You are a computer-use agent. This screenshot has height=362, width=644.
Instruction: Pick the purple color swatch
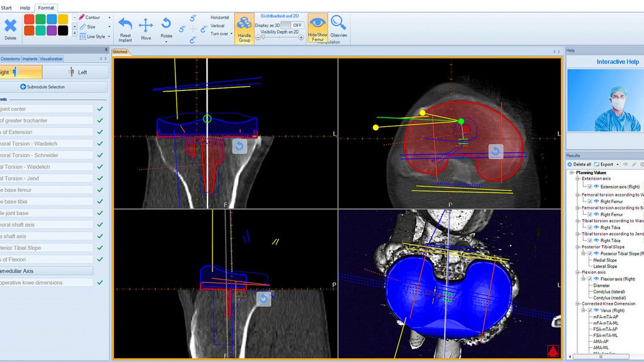click(x=52, y=30)
